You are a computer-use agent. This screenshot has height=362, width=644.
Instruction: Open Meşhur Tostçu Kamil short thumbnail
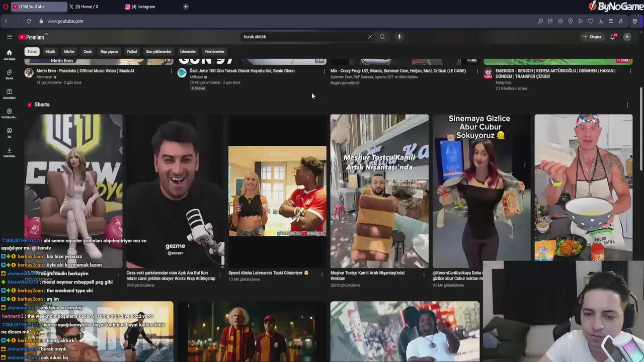pos(379,191)
